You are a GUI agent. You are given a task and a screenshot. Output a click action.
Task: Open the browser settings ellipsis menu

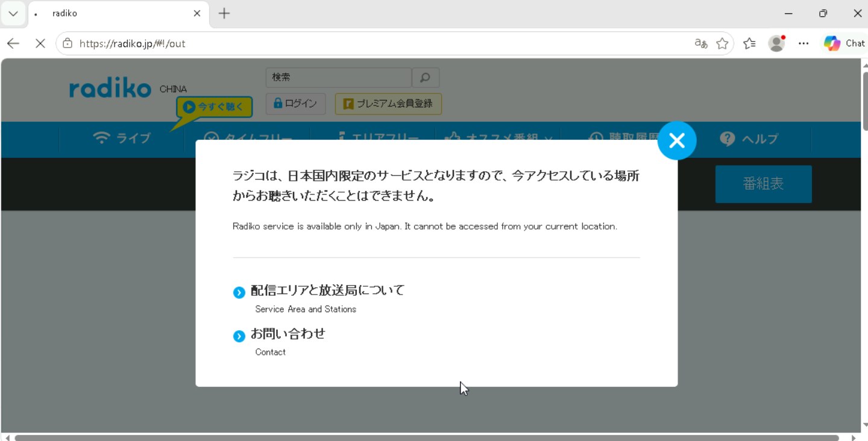coord(804,43)
